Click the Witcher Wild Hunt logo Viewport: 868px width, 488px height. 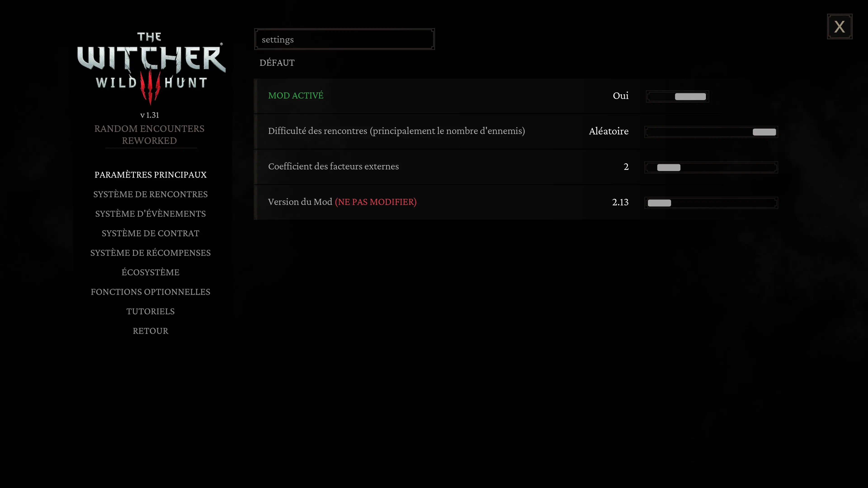coord(151,69)
